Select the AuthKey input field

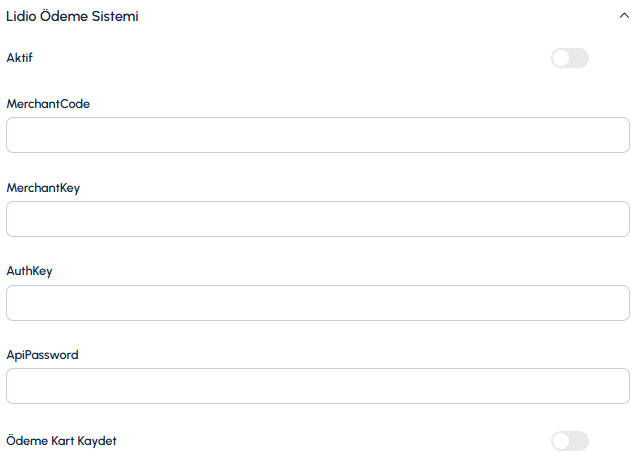tap(318, 303)
